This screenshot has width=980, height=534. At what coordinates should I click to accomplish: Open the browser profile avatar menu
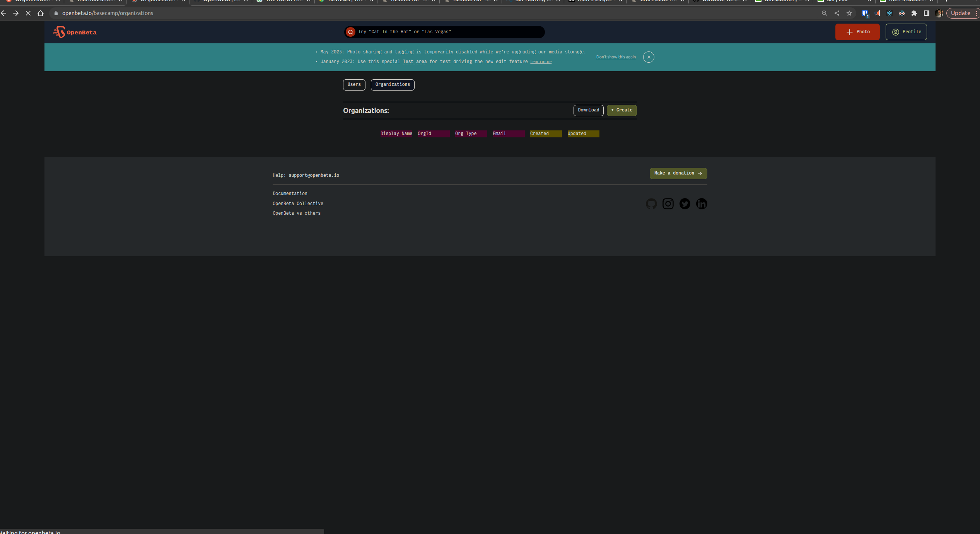[x=939, y=13]
